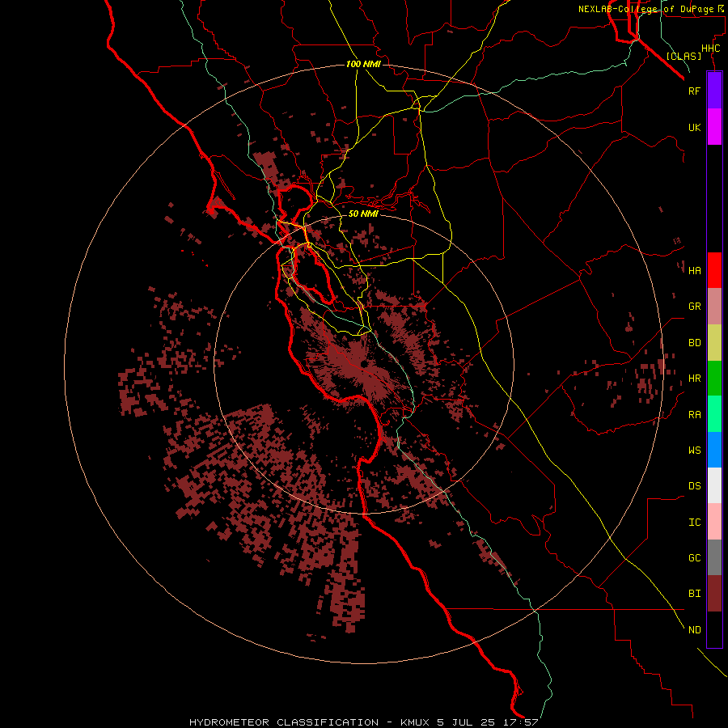Screen dimensions: 728x728
Task: Click the NEXLAB-College of DuPage header text
Action: pyautogui.click(x=645, y=9)
